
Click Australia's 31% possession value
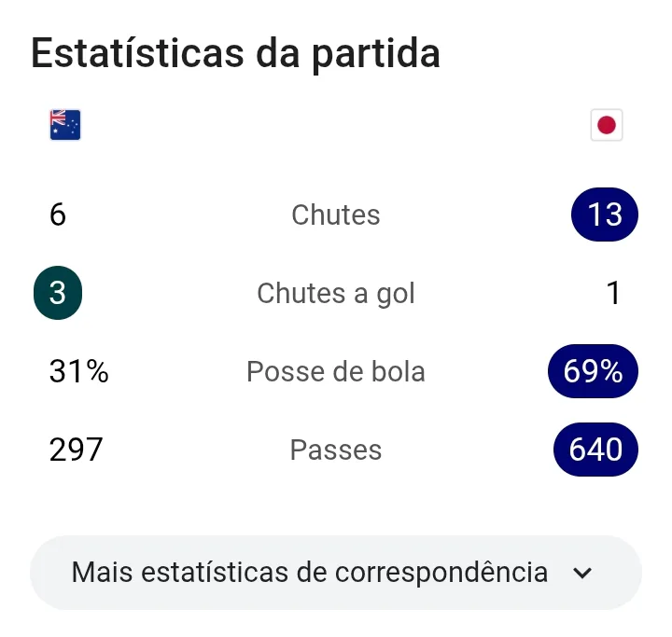[x=78, y=371]
